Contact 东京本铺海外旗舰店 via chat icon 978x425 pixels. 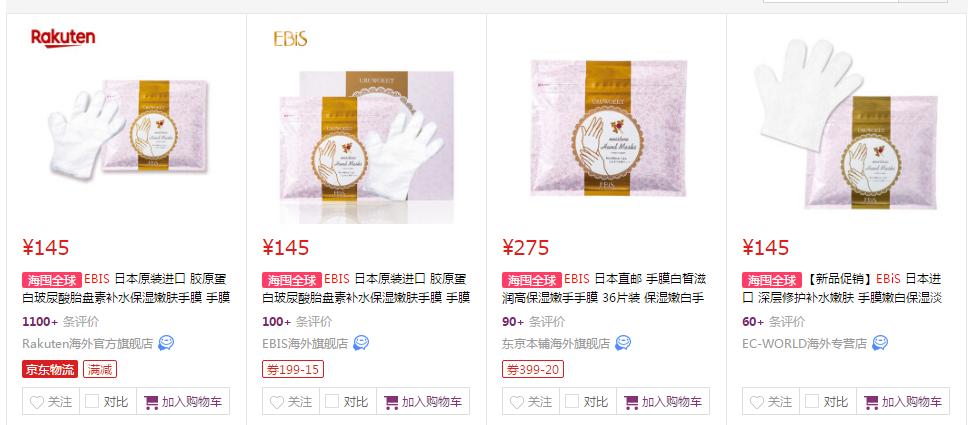pyautogui.click(x=623, y=343)
